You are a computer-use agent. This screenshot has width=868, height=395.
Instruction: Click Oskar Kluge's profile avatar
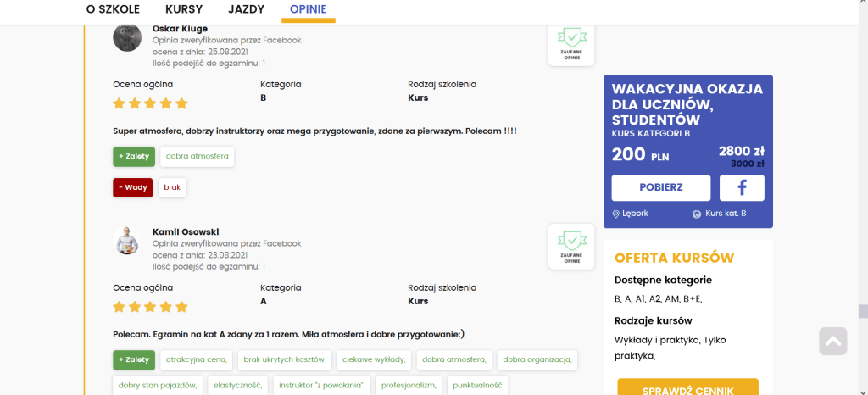127,38
